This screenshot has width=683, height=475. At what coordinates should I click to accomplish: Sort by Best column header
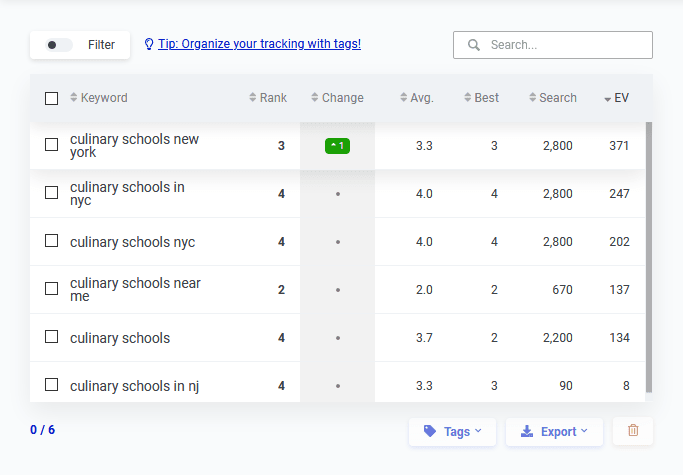[x=481, y=98]
